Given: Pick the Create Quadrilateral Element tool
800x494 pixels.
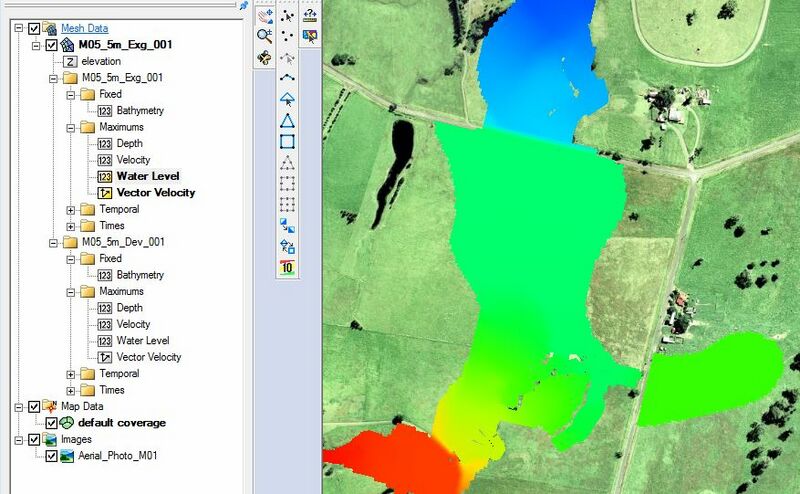Looking at the screenshot, I should pos(288,141).
